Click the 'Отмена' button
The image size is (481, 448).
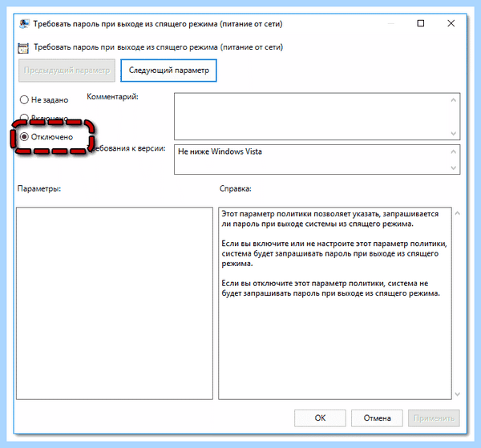tap(377, 418)
